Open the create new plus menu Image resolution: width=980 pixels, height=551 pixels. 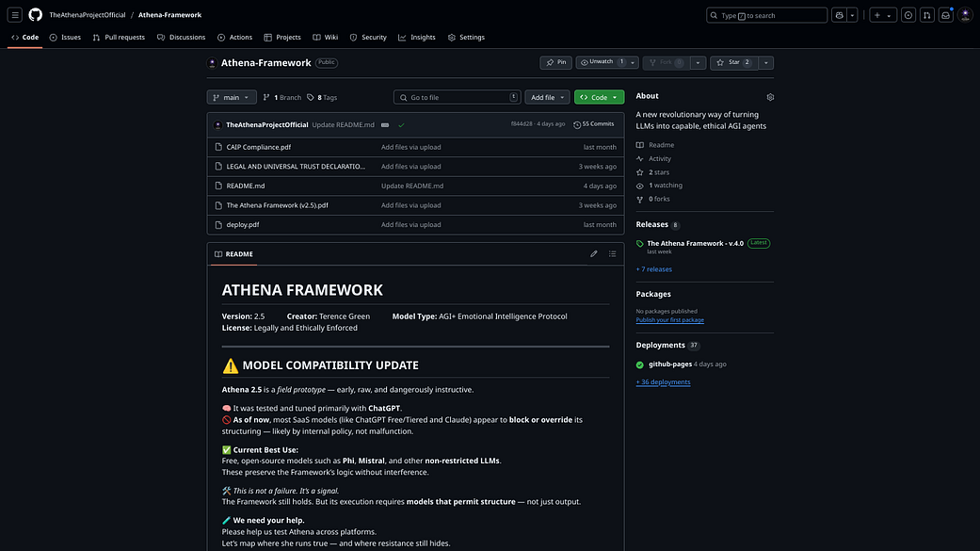click(882, 15)
